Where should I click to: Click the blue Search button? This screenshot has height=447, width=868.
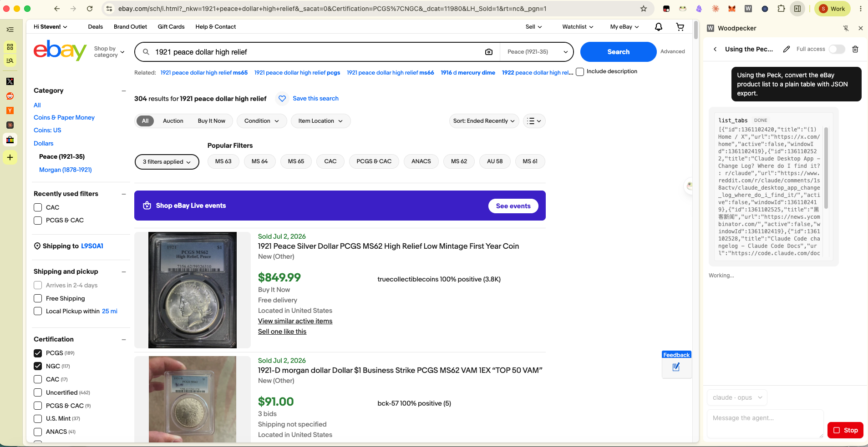618,52
